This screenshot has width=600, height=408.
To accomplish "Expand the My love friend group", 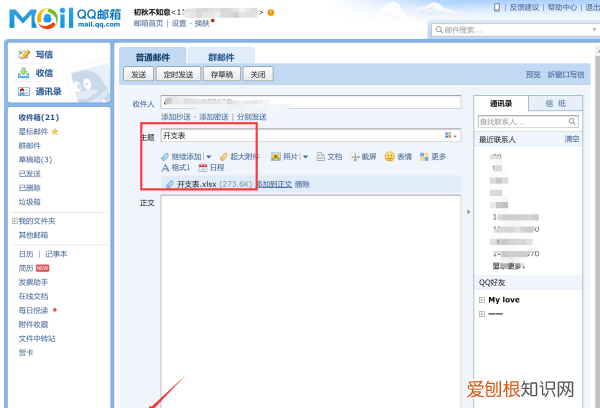I will 482,300.
